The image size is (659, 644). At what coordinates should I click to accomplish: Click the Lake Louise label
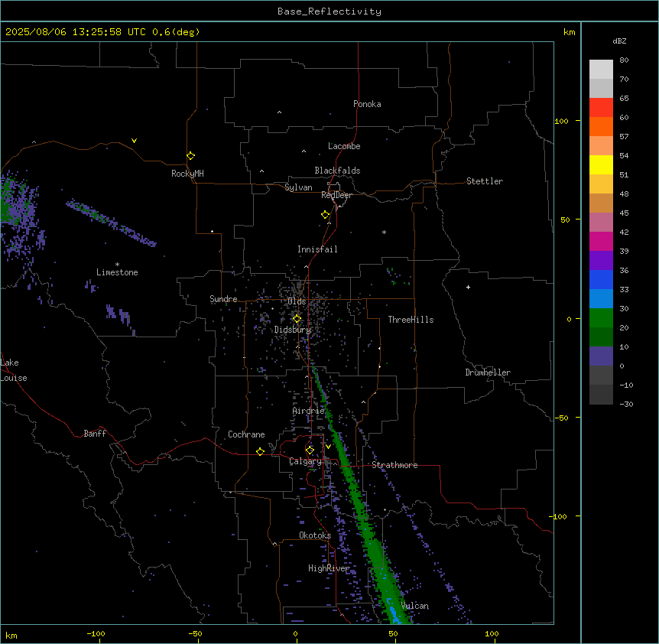click(x=14, y=370)
